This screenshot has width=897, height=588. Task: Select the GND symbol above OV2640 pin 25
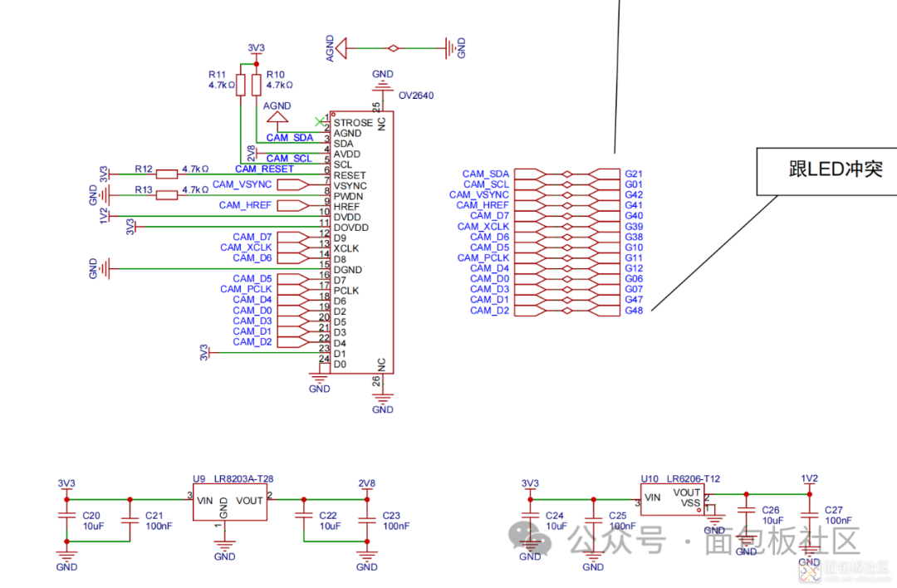pos(382,86)
